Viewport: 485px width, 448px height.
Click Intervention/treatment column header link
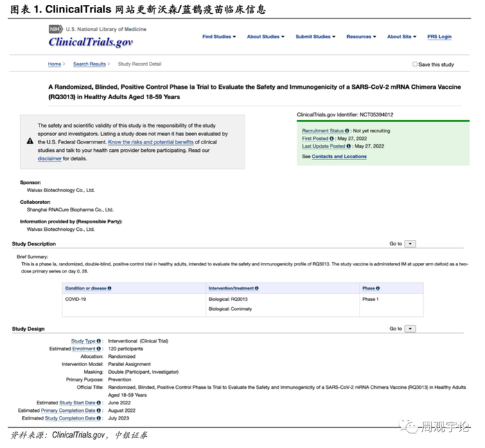click(231, 288)
